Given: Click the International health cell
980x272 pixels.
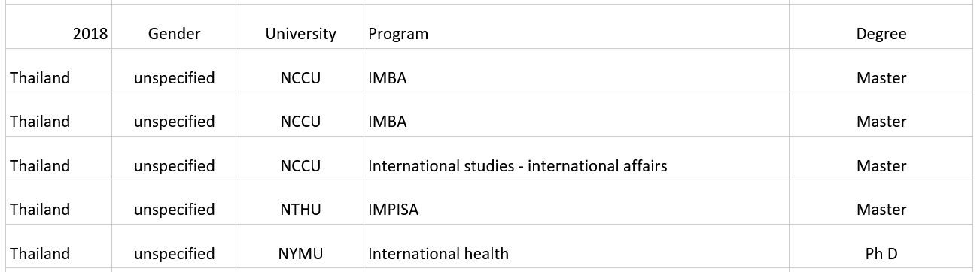Looking at the screenshot, I should click(577, 246).
